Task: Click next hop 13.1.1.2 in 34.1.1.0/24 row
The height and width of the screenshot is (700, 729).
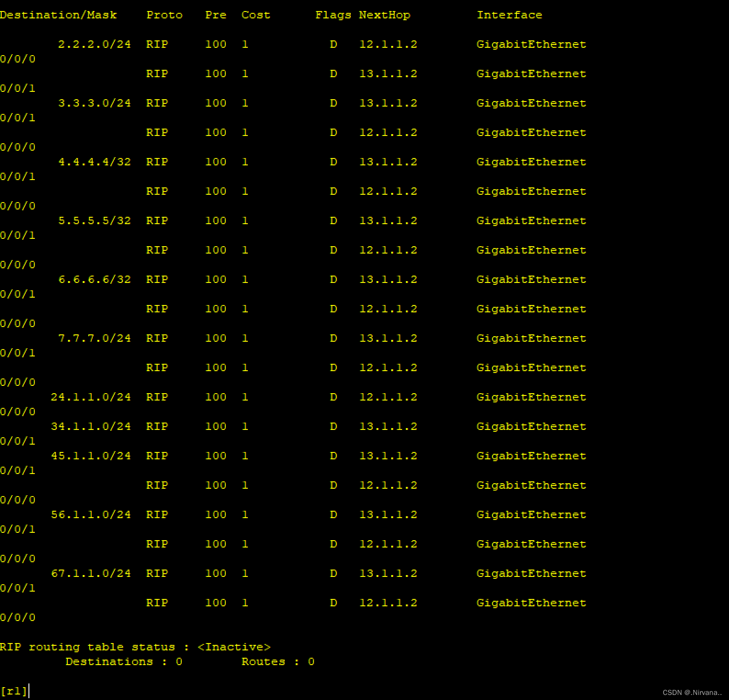Action: 388,427
